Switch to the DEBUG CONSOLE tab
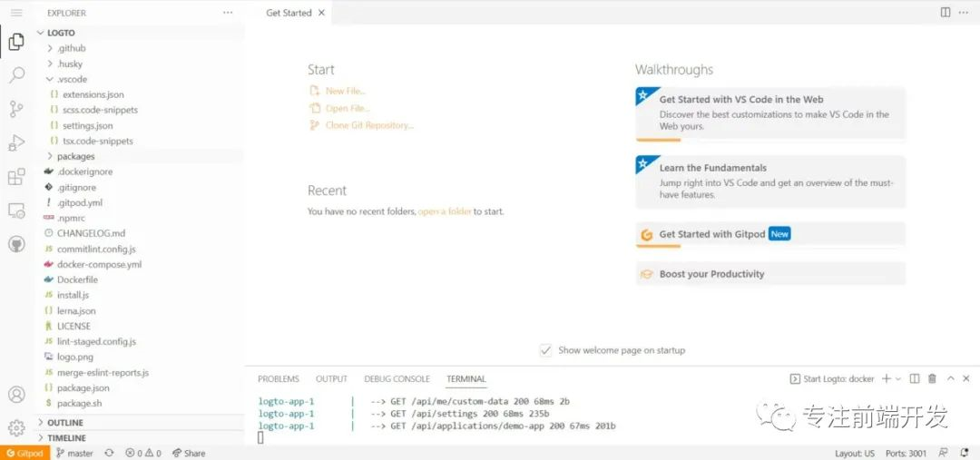The height and width of the screenshot is (460, 980). pyautogui.click(x=397, y=379)
